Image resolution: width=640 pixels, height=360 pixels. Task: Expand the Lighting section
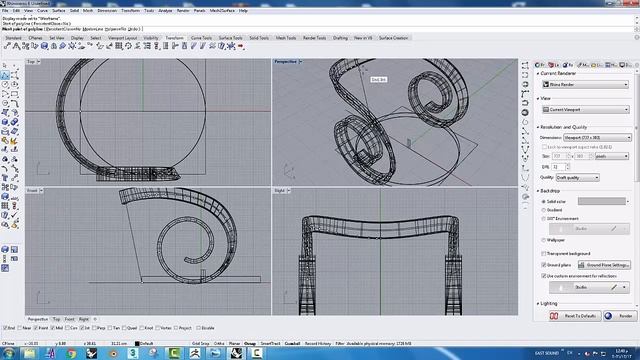point(538,304)
